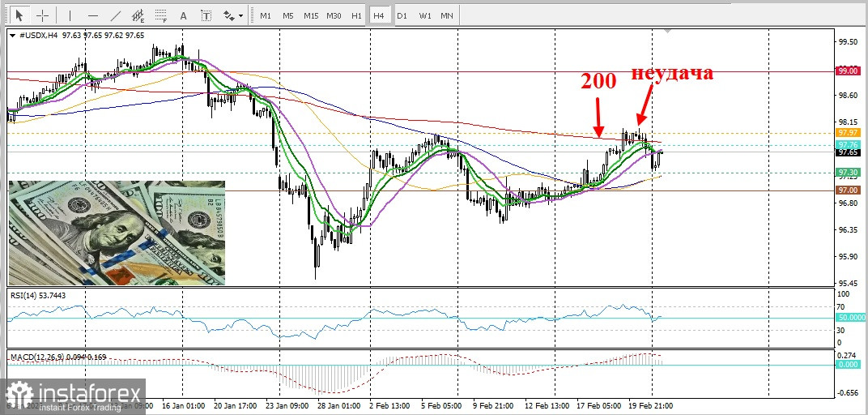Switch to M30 timeframe
This screenshot has width=868, height=415.
[x=334, y=16]
